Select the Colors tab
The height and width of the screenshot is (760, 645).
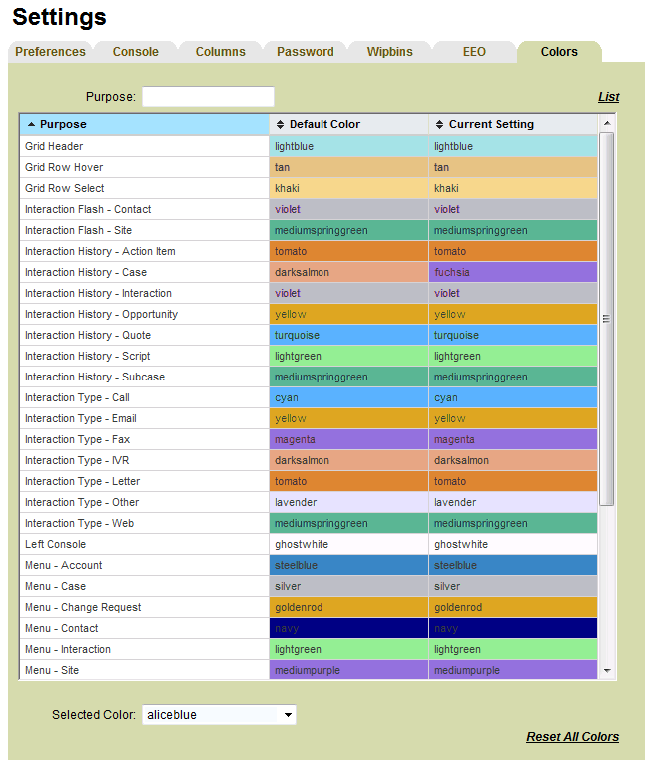pyautogui.click(x=559, y=52)
